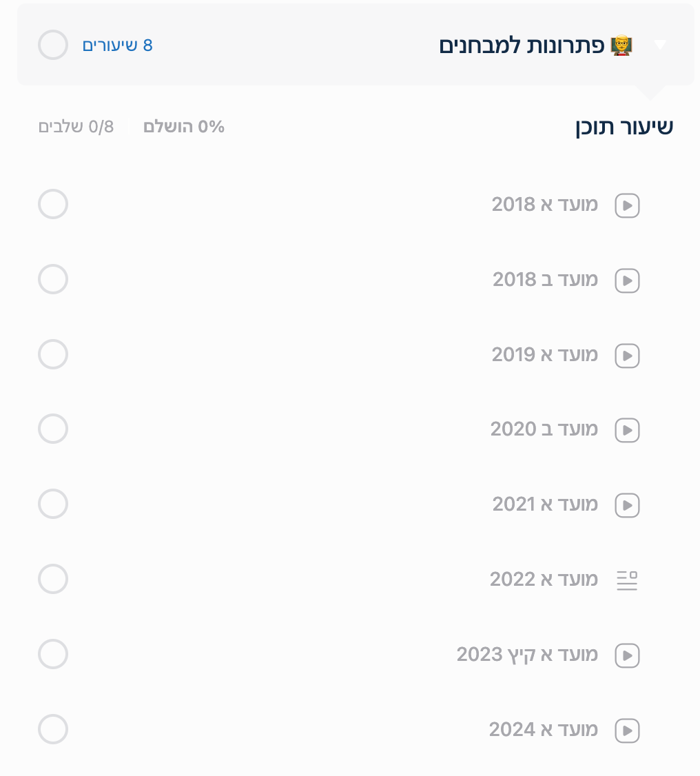Click the play icon next to מועד א 2019

pyautogui.click(x=627, y=356)
